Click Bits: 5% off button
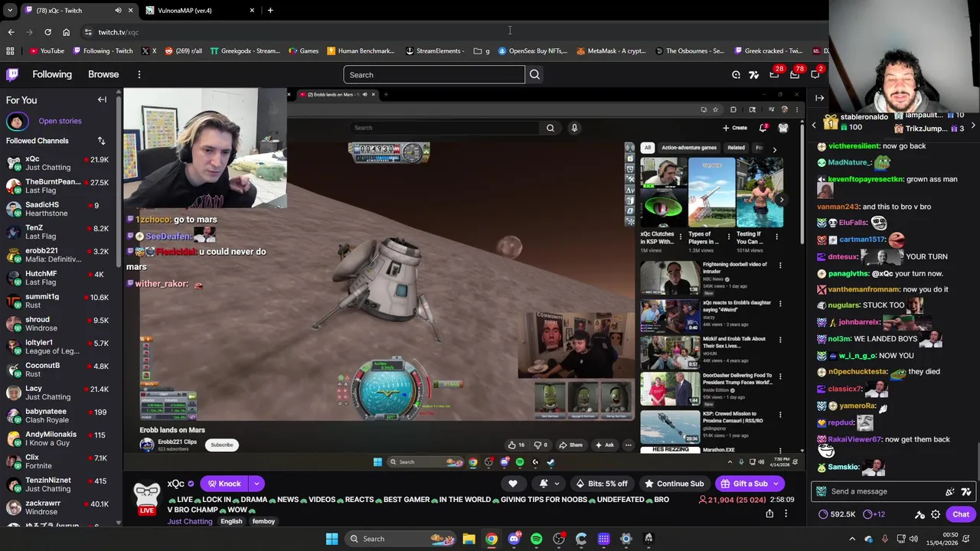This screenshot has width=980, height=551. pos(602,484)
